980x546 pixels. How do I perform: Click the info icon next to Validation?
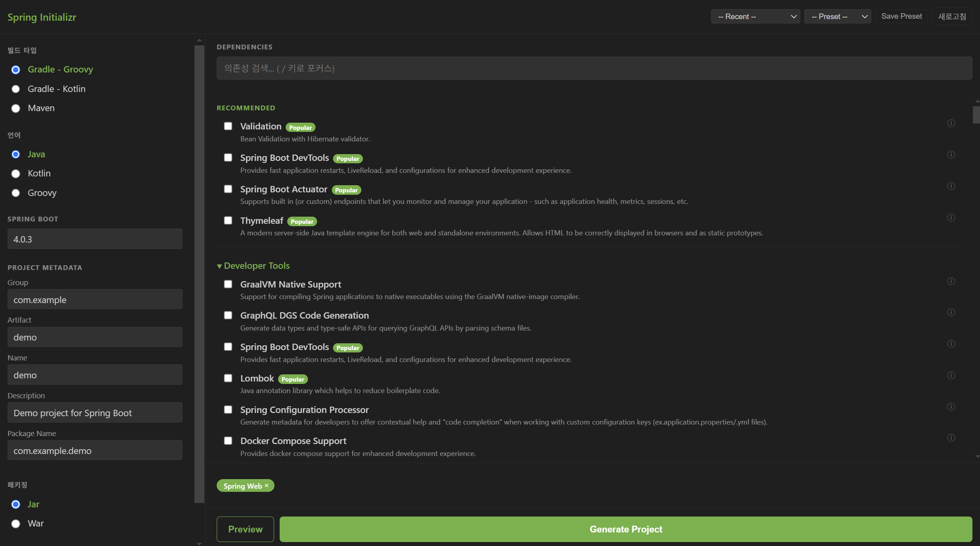pyautogui.click(x=951, y=123)
